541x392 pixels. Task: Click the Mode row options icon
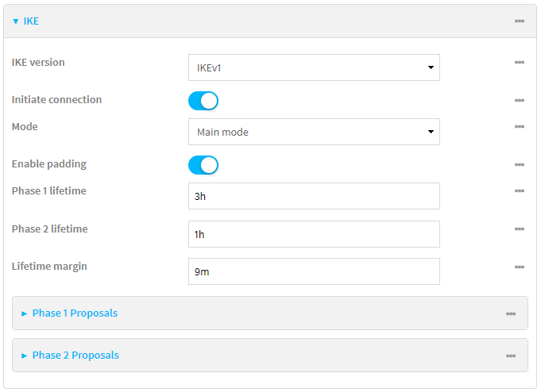[519, 127]
